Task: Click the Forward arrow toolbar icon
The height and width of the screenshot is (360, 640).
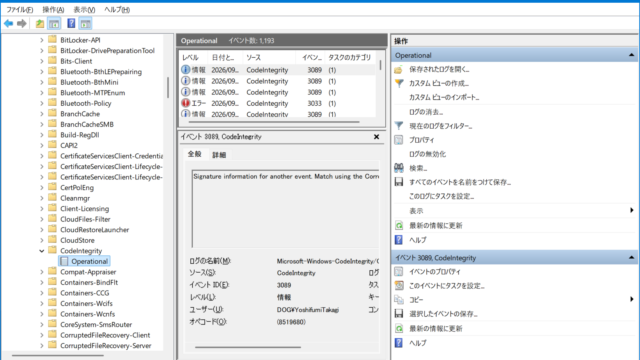Action: tap(22, 24)
